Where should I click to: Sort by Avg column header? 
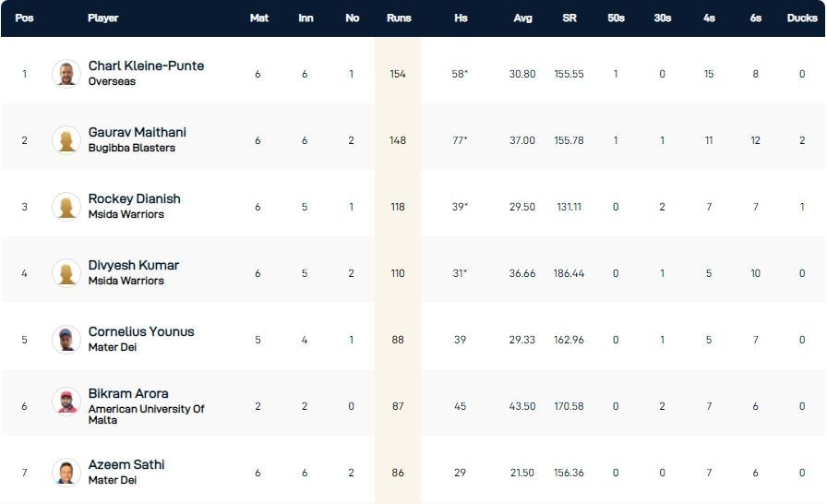(522, 18)
